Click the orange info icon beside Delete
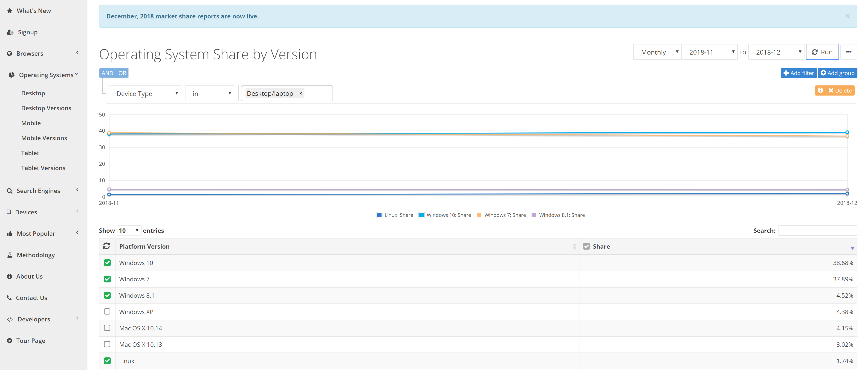 pyautogui.click(x=820, y=90)
